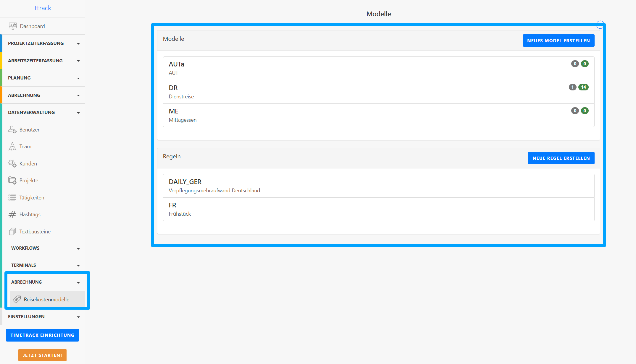Image resolution: width=636 pixels, height=364 pixels.
Task: Click the Tätigkeiten list icon
Action: 12,198
